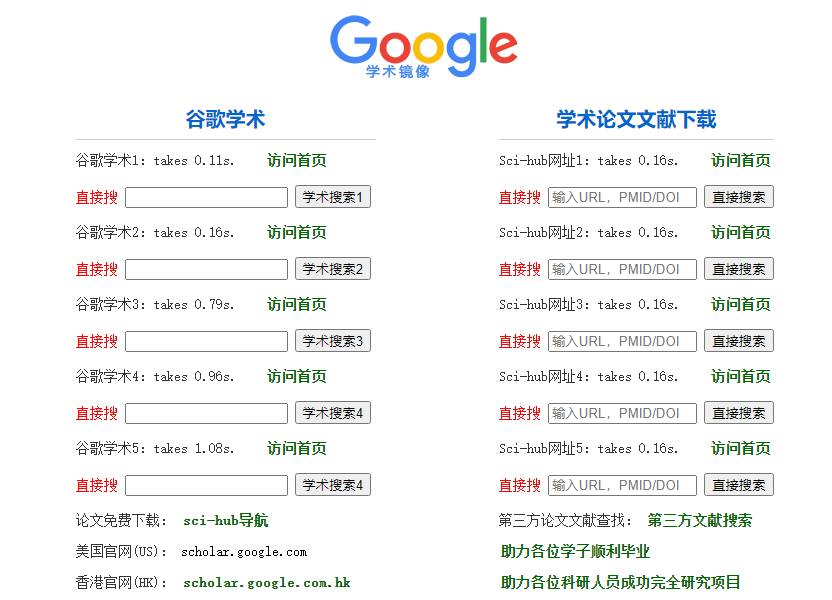Click the 美国官网(US) label
The image size is (832, 600).
(x=122, y=552)
